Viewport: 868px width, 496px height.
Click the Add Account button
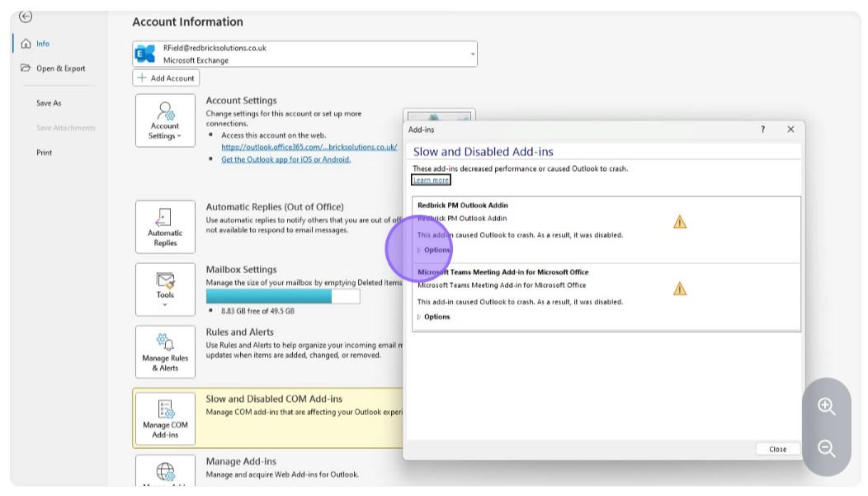(x=166, y=78)
